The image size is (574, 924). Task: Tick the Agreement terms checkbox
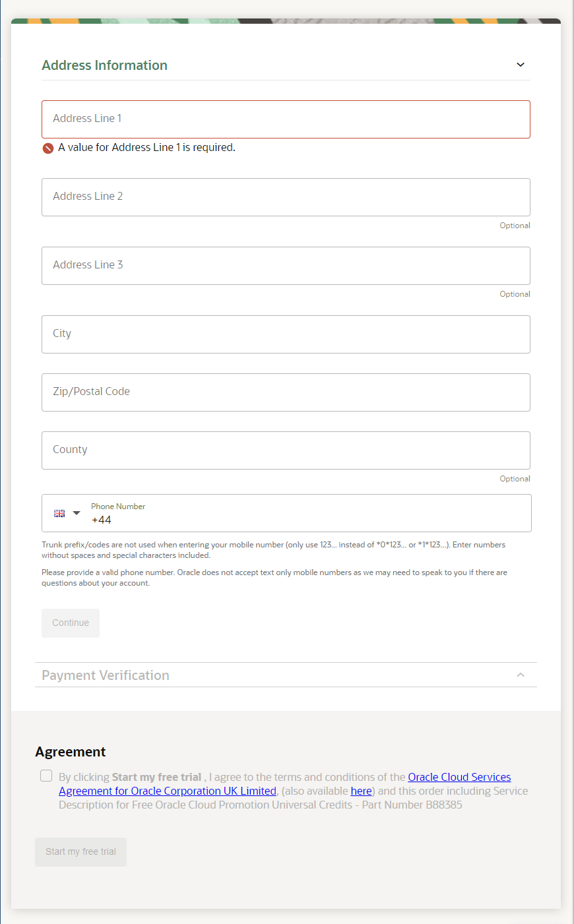pos(46,776)
